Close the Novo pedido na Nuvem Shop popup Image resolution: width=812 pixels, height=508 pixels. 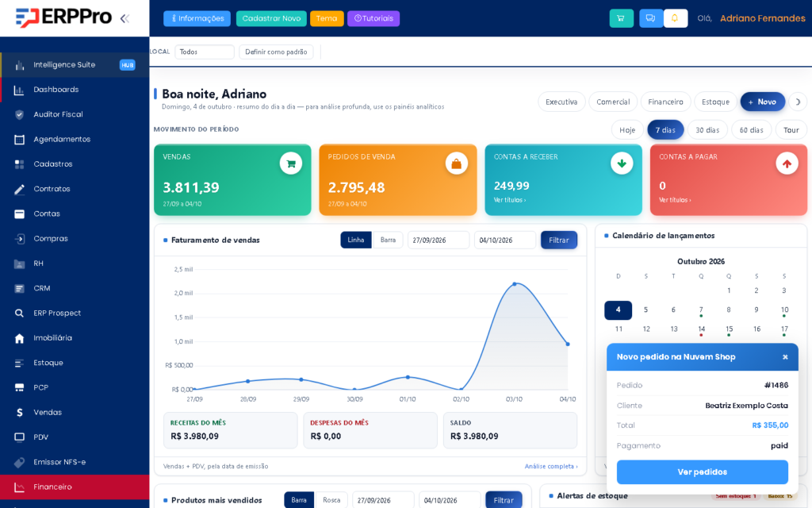[x=785, y=357]
